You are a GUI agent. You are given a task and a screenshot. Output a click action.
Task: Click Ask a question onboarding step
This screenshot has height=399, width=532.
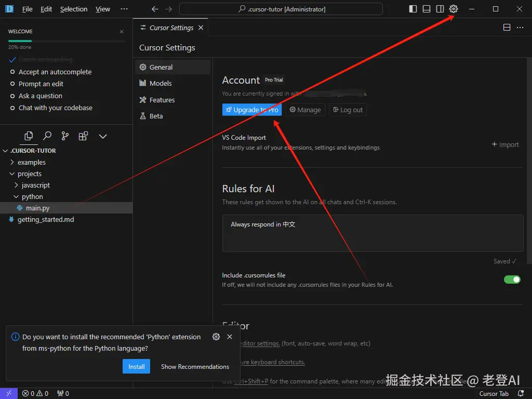click(36, 96)
